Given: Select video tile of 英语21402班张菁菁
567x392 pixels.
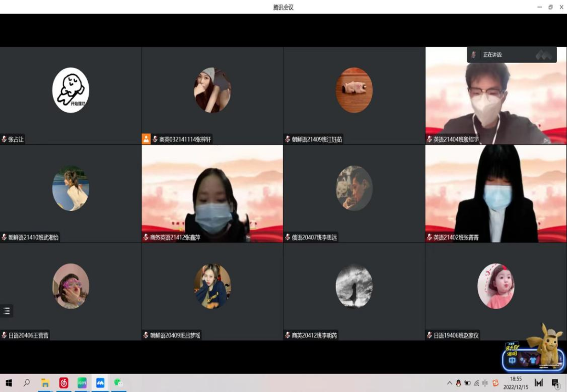Looking at the screenshot, I should point(496,193).
